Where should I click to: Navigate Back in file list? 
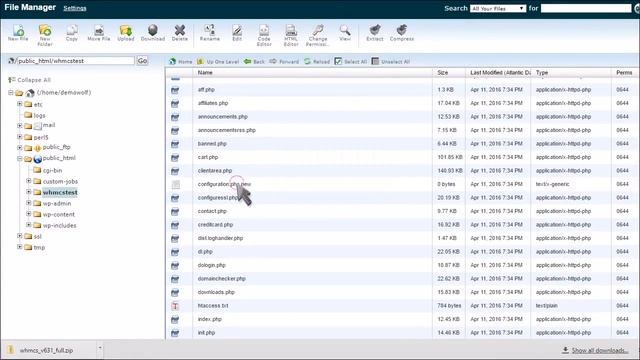coord(254,62)
